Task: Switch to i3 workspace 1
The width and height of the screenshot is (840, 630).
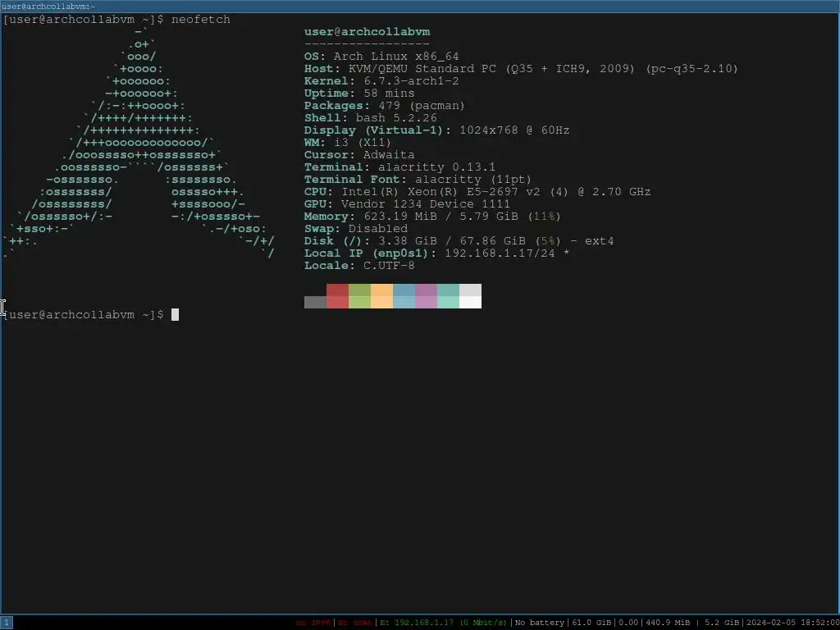Action: tap(6, 623)
